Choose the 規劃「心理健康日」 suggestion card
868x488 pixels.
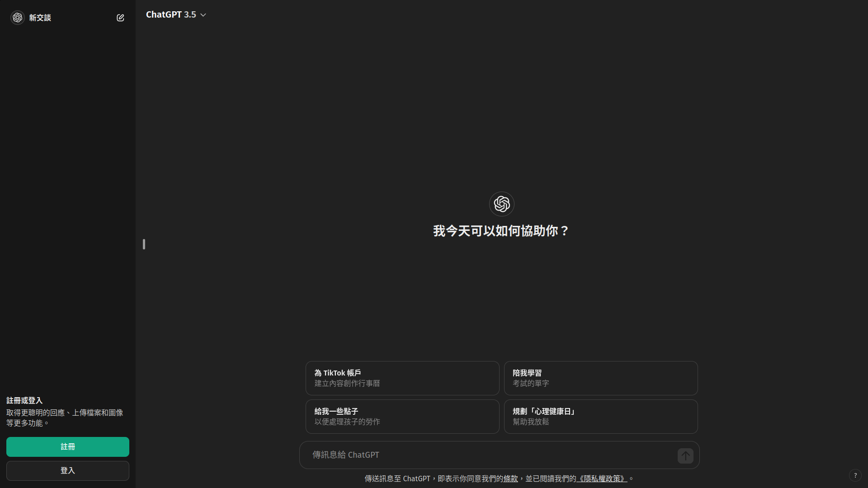pyautogui.click(x=600, y=417)
